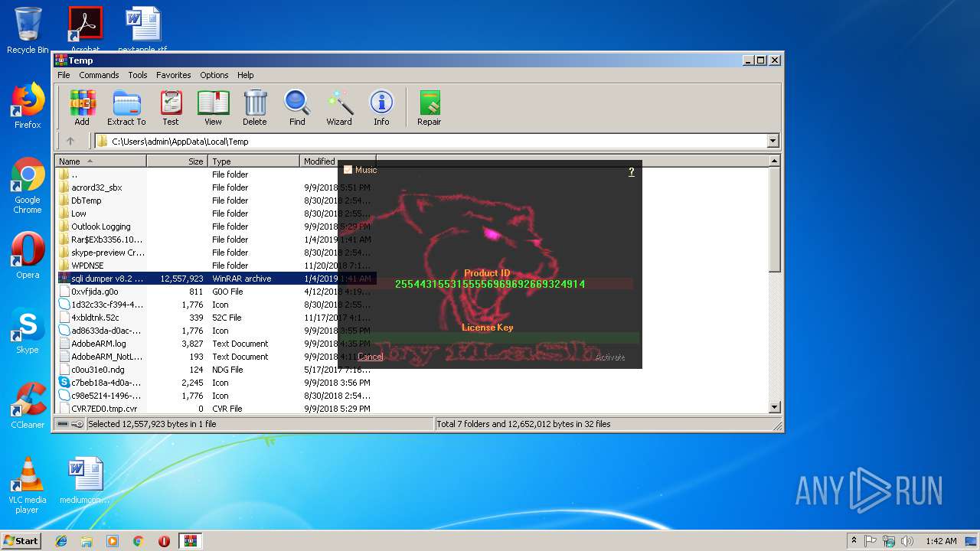Open the mediumcom document on desktop
Screen dimensions: 980x551
85,481
